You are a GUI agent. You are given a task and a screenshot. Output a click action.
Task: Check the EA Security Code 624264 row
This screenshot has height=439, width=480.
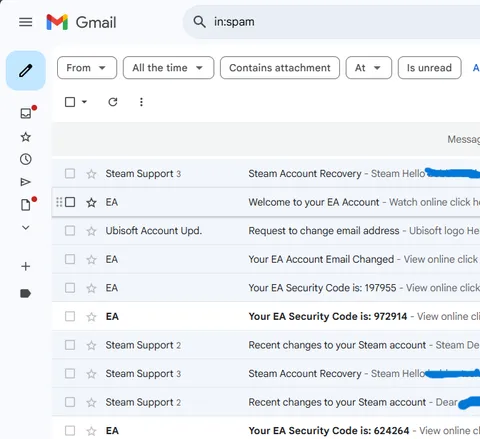pyautogui.click(x=70, y=431)
